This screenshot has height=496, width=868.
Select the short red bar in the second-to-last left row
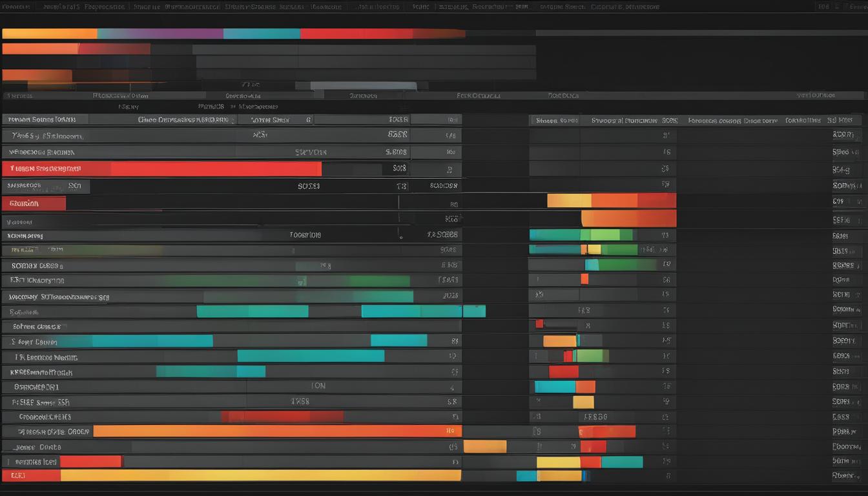pyautogui.click(x=90, y=461)
